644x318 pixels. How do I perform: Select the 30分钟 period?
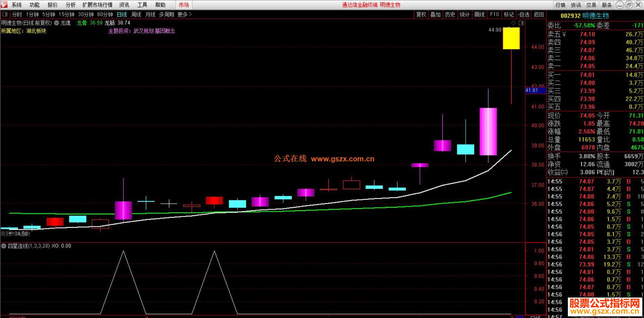86,14
